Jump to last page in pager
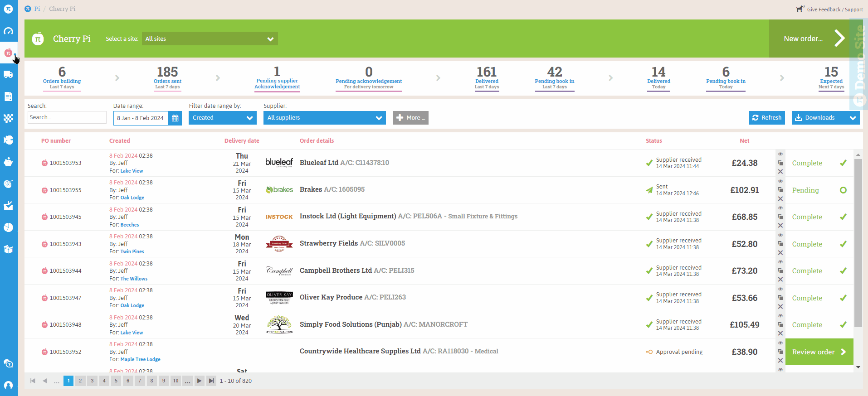This screenshot has width=868, height=396. [x=211, y=381]
